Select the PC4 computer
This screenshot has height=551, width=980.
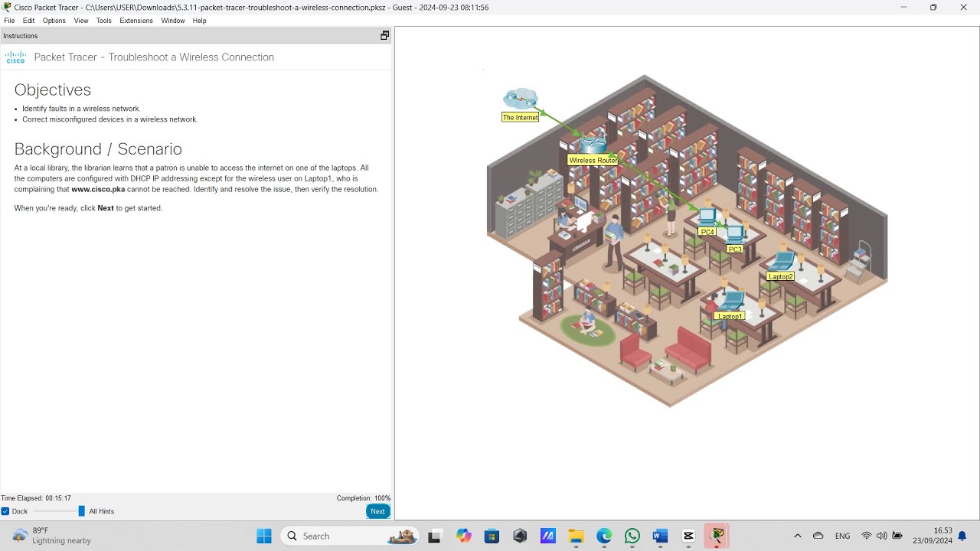pyautogui.click(x=707, y=217)
